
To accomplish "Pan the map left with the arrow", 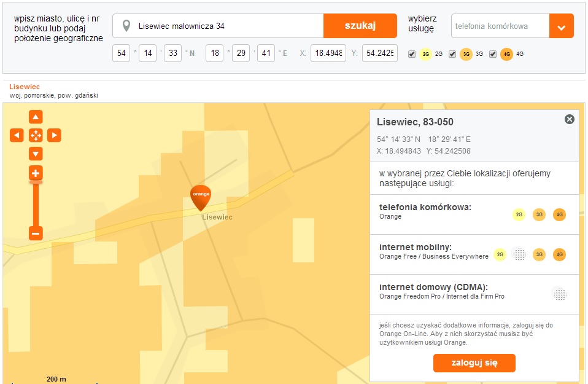I will (17, 135).
